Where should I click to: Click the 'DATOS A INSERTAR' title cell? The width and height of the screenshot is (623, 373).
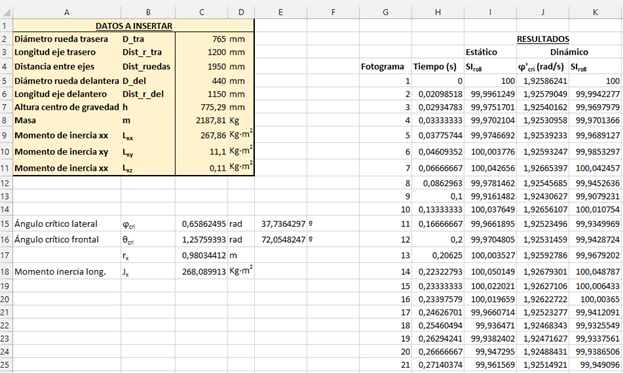[134, 26]
